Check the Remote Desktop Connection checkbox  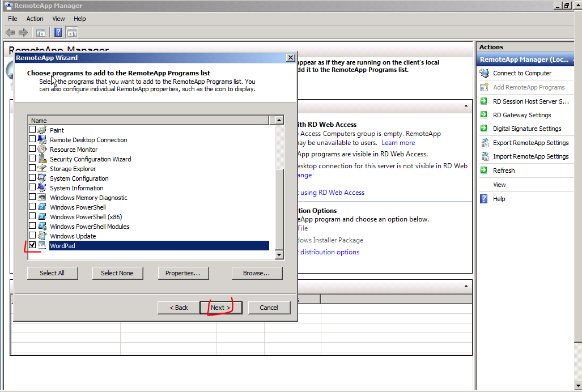[32, 139]
